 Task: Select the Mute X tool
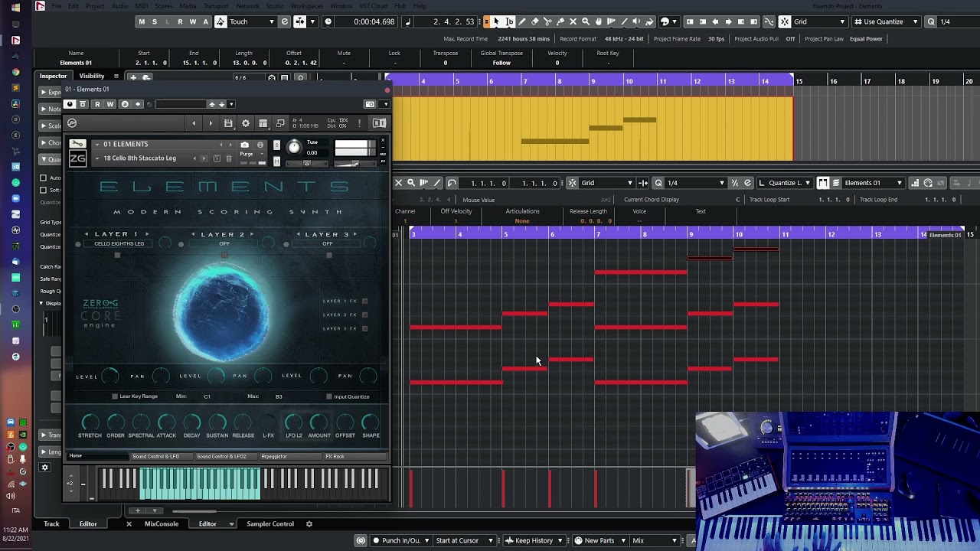click(x=573, y=21)
